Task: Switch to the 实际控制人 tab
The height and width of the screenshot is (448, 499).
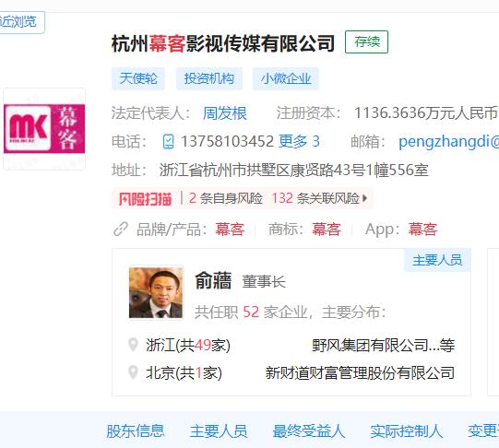Action: pos(407,431)
